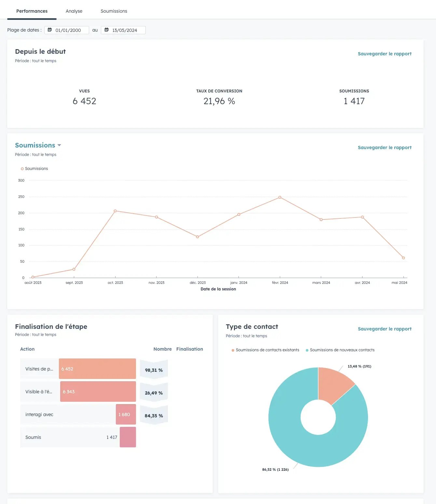Open the Performances tab

coord(32,11)
